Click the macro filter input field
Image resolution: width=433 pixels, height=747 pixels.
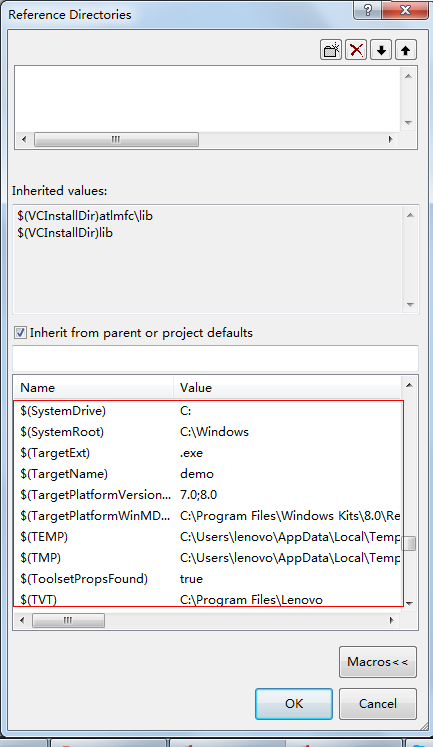(x=215, y=358)
